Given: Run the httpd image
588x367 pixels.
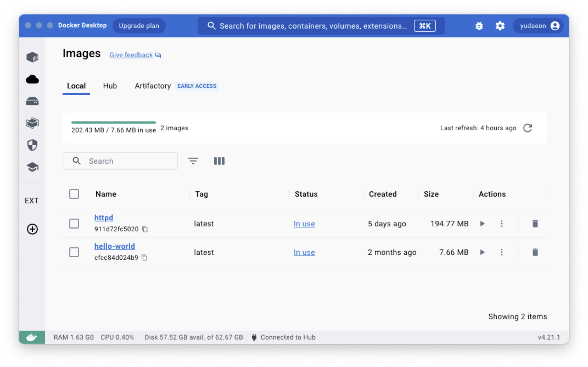Looking at the screenshot, I should click(482, 224).
